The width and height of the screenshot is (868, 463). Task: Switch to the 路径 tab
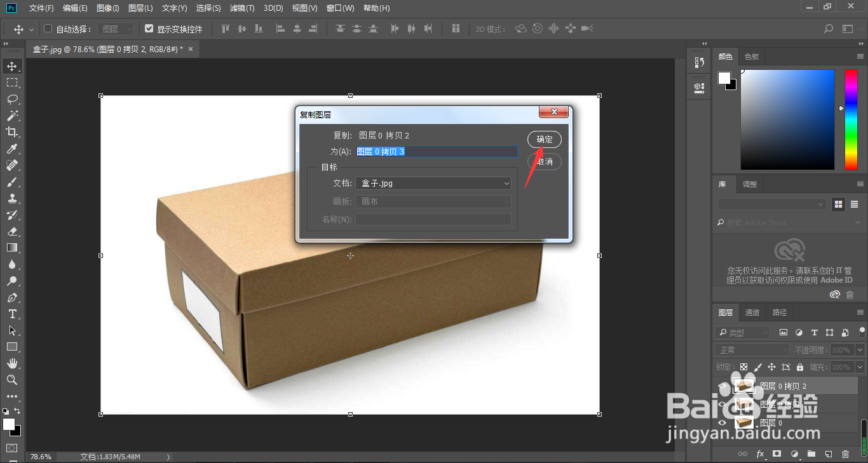point(780,312)
